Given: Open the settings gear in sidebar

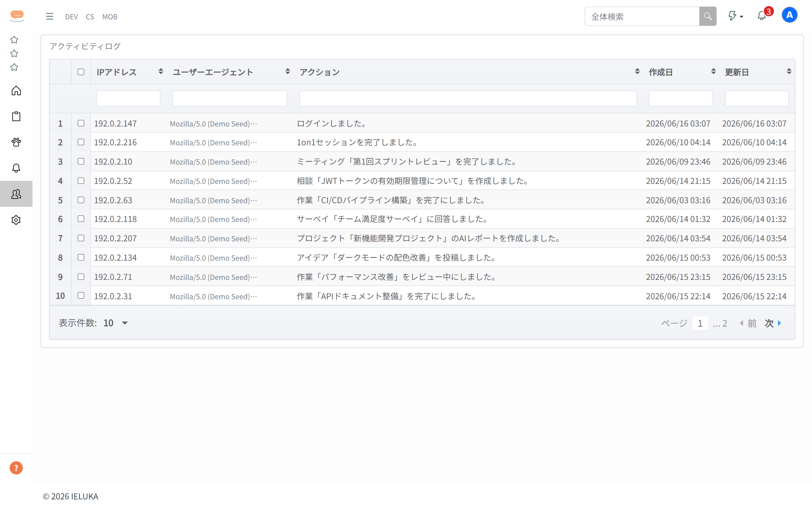Looking at the screenshot, I should 16,220.
